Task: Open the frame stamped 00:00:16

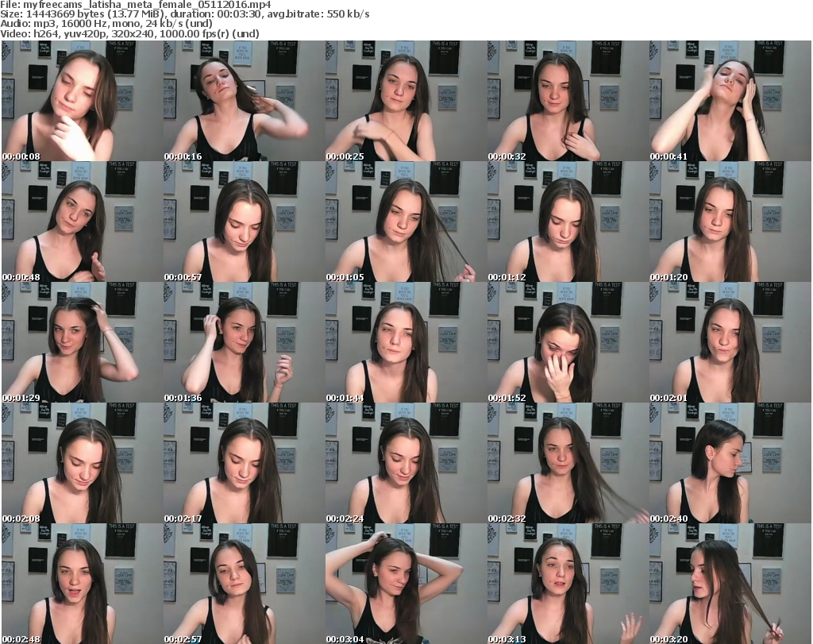Action: point(244,101)
